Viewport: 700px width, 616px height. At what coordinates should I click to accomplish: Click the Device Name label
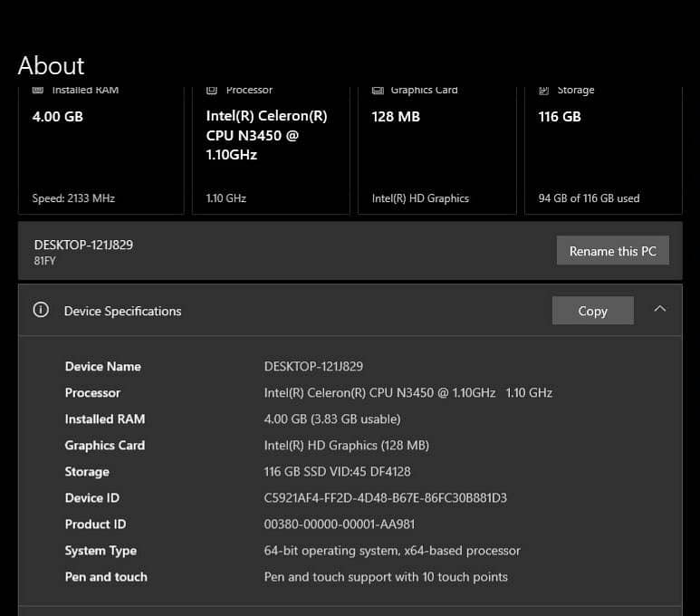(x=102, y=366)
